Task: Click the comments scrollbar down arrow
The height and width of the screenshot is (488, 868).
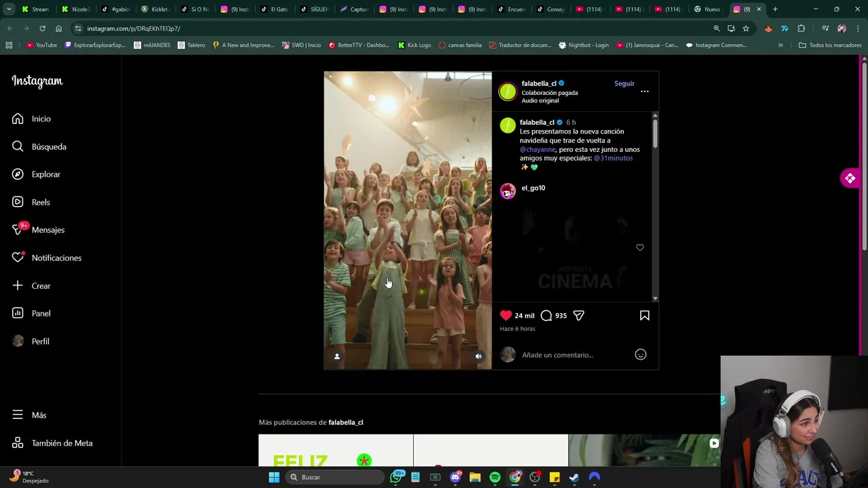Action: click(x=654, y=298)
